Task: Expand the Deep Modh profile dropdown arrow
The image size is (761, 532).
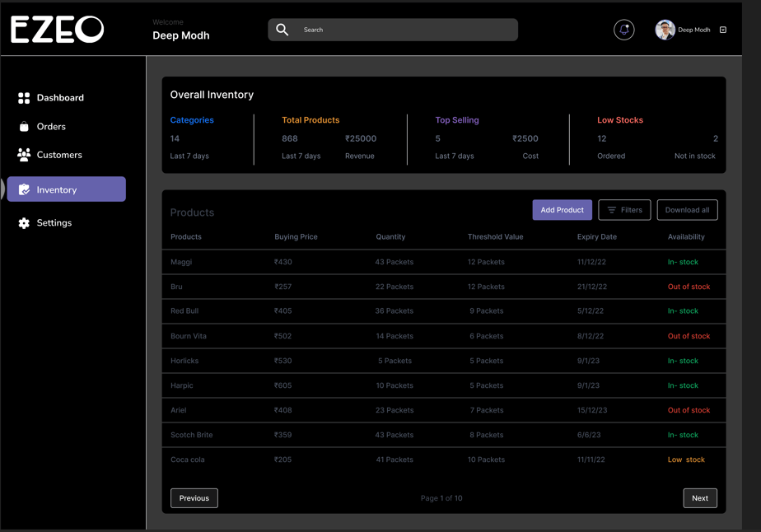Action: [723, 30]
